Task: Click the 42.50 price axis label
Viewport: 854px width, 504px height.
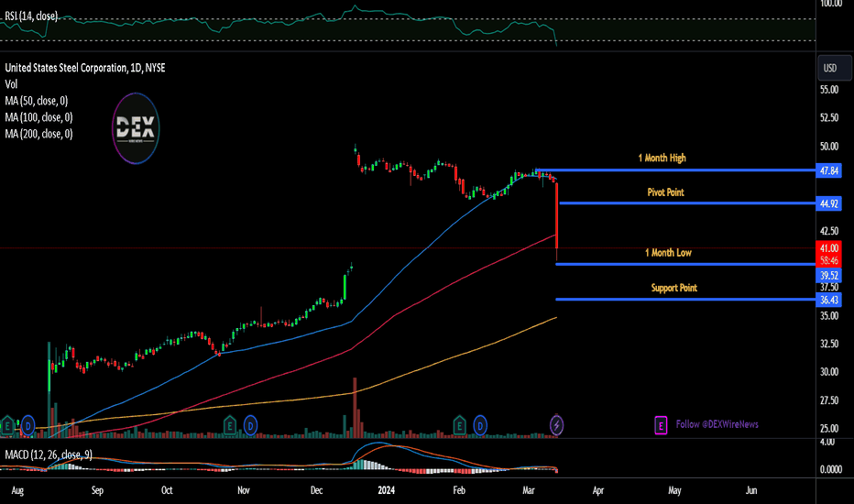Action: click(829, 231)
